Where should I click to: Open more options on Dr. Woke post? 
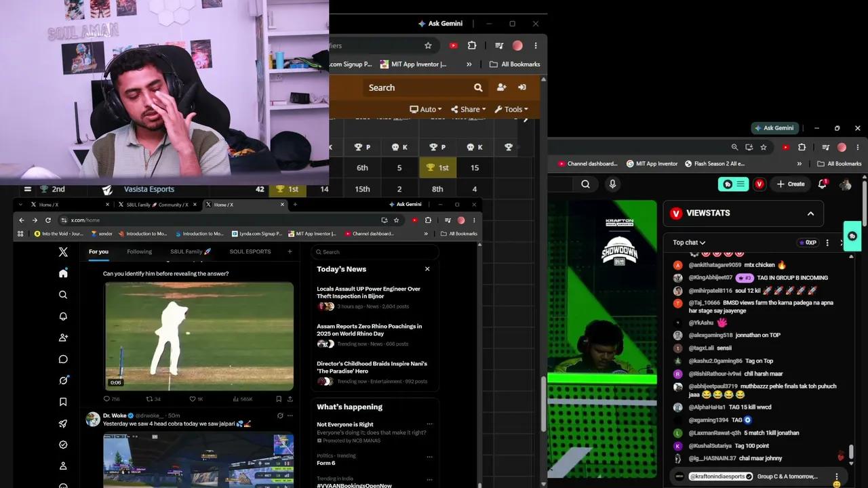pyautogui.click(x=290, y=415)
